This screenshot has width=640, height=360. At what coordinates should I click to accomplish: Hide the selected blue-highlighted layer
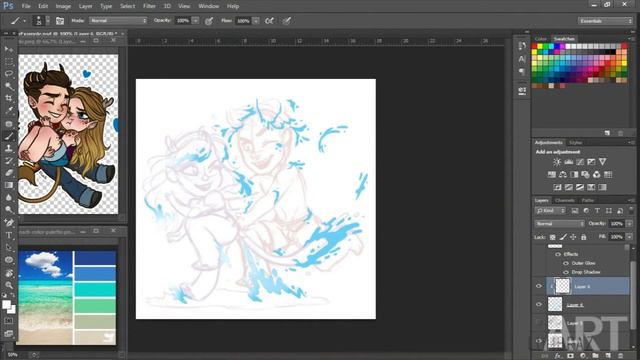(x=539, y=286)
